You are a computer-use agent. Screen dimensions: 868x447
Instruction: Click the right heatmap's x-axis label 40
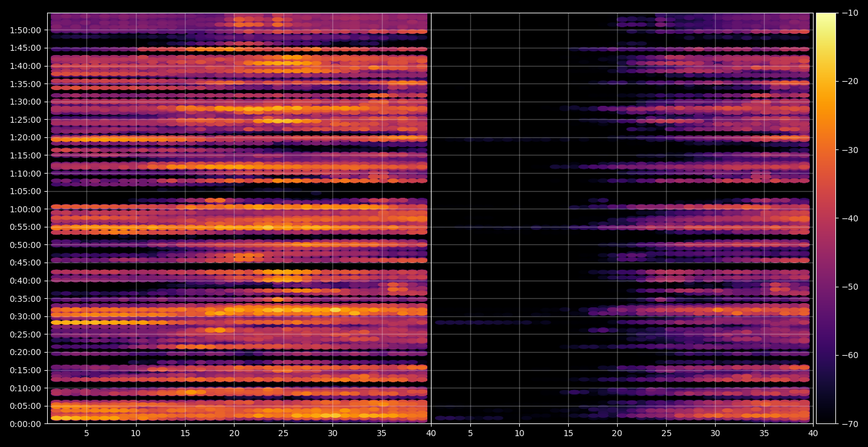814,433
